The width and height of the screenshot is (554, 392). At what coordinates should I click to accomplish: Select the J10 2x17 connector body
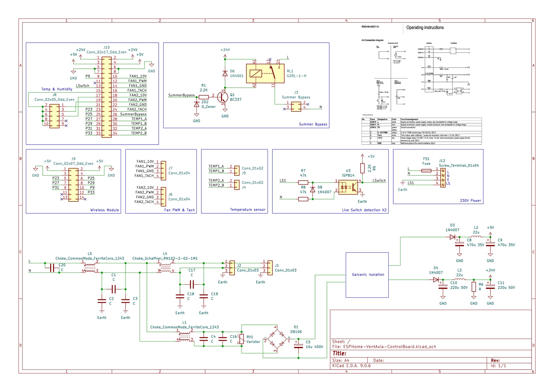(x=106, y=97)
